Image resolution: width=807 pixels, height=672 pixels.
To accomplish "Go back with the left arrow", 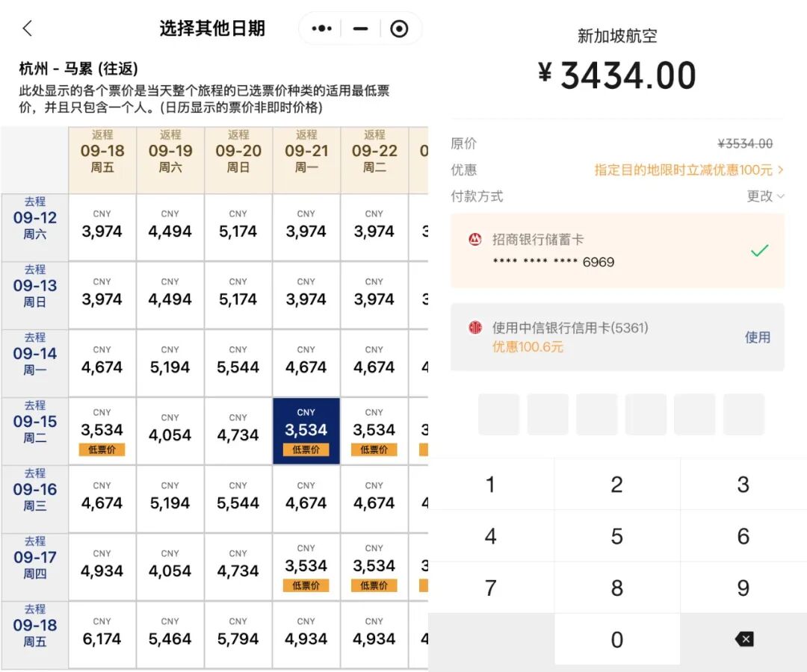I will 28,28.
